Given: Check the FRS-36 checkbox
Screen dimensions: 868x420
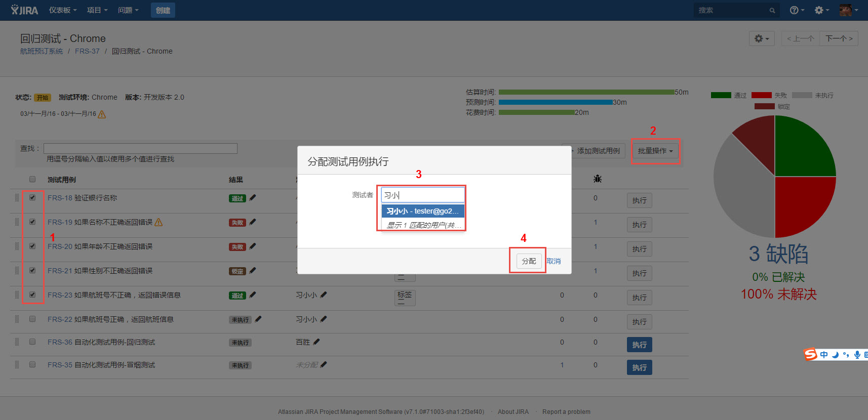Looking at the screenshot, I should (32, 342).
